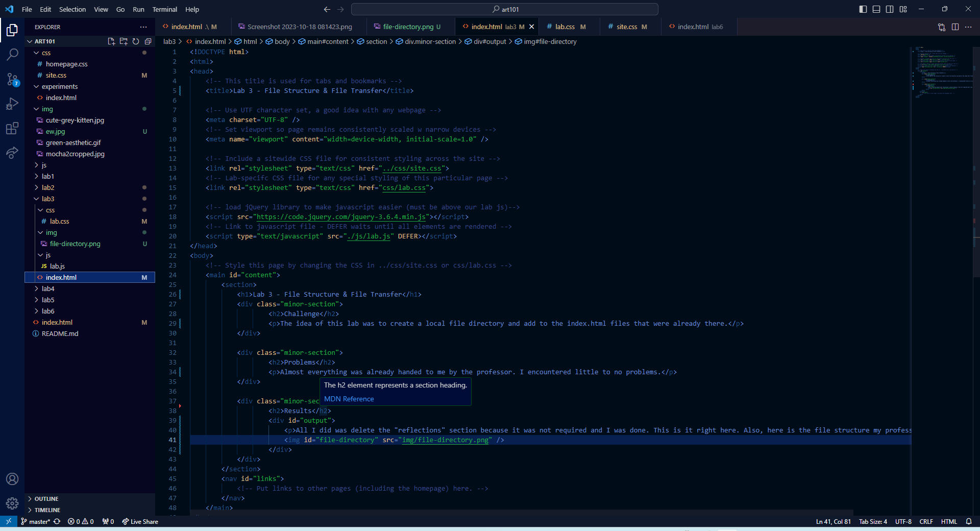The image size is (980, 531).
Task: Open the Manage gear settings icon
Action: 12,503
